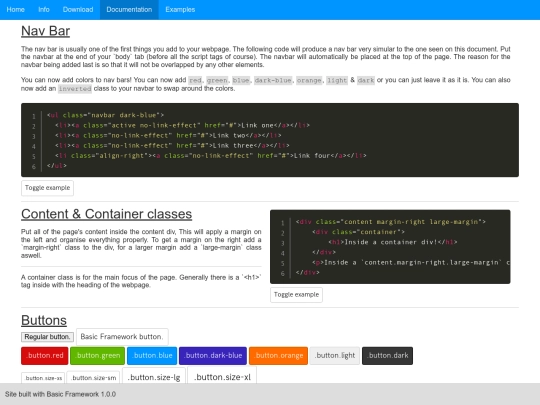Viewport: 540px width, 405px height.
Task: Click the Regular button
Action: coord(47,337)
